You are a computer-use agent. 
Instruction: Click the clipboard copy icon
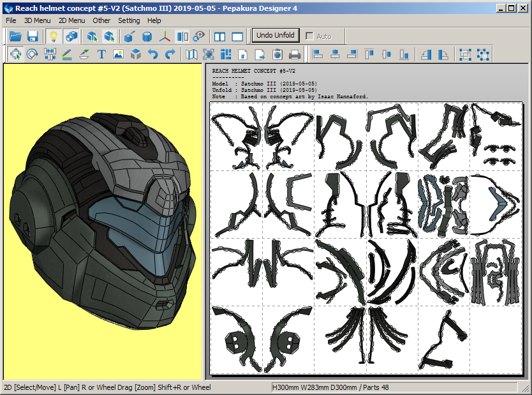pyautogui.click(x=277, y=54)
